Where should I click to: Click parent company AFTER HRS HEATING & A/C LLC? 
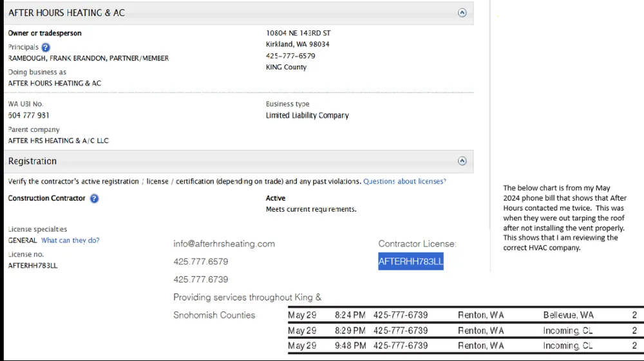click(x=59, y=141)
